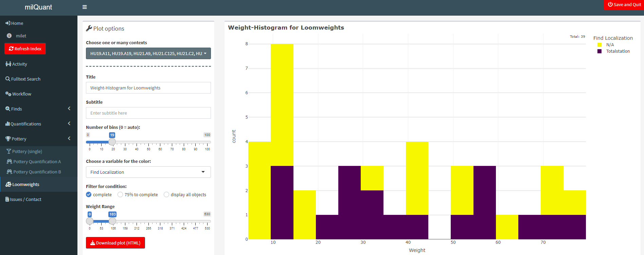Click the Quantifications bar chart icon
This screenshot has width=644, height=255.
[x=7, y=124]
